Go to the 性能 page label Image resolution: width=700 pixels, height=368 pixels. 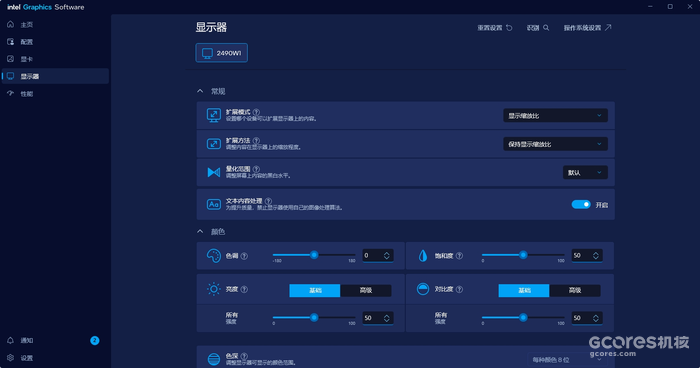tap(27, 94)
